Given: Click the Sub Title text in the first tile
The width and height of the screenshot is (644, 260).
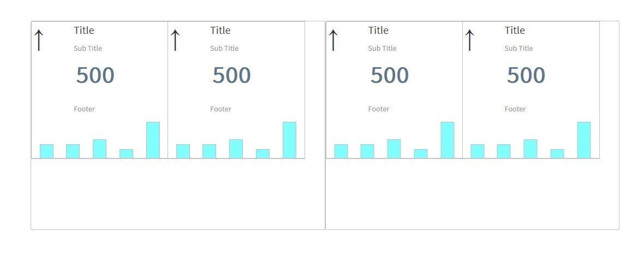Looking at the screenshot, I should [x=88, y=49].
